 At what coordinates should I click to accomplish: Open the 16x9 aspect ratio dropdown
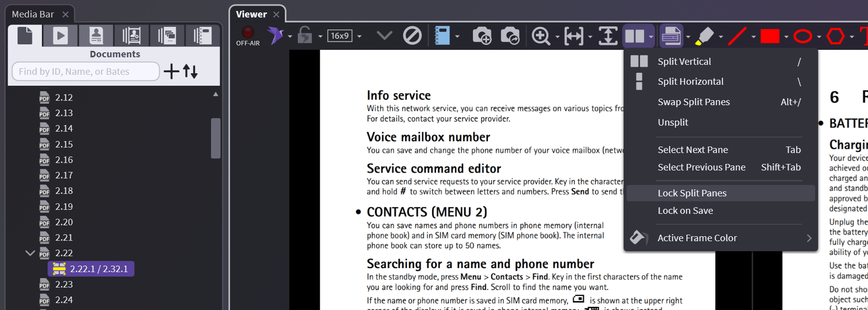pos(359,36)
